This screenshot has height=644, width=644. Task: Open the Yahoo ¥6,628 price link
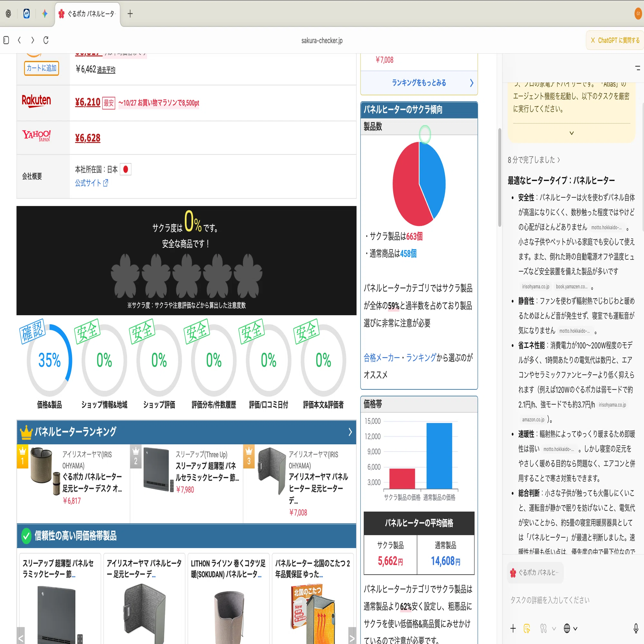click(88, 138)
